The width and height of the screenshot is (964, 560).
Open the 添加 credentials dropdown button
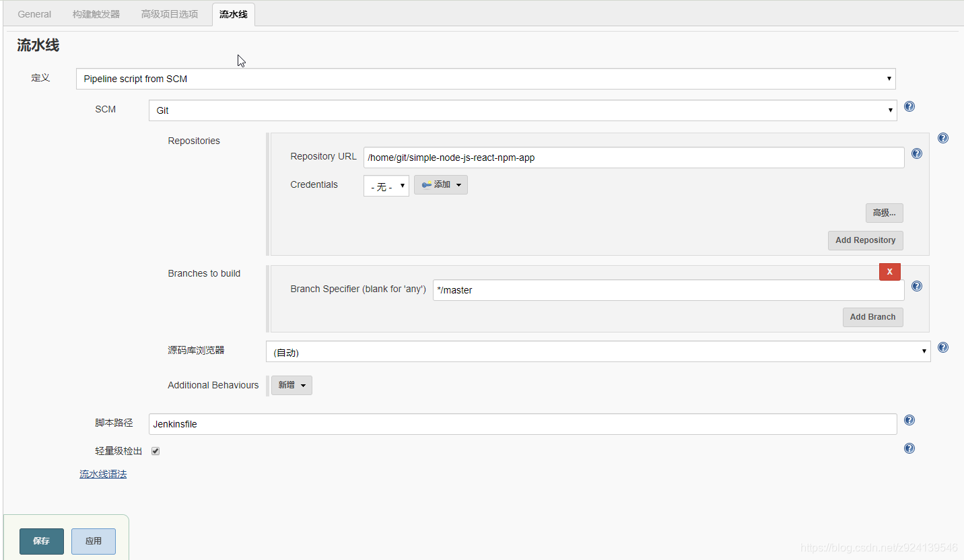point(441,184)
